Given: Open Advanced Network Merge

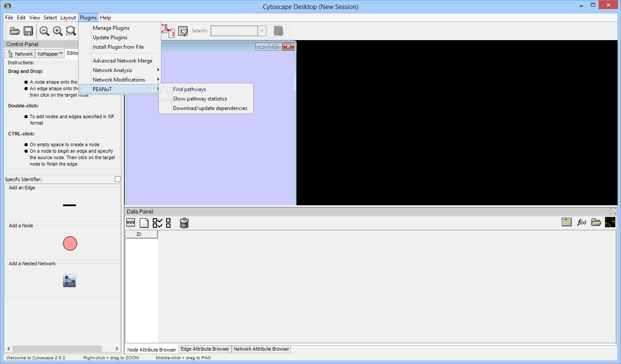Looking at the screenshot, I should pos(120,61).
